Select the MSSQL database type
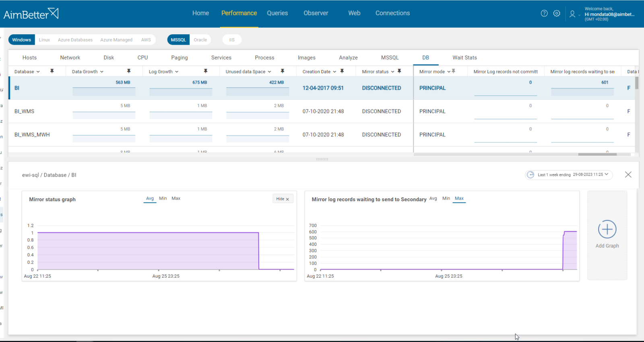This screenshot has height=342, width=644. pos(178,40)
